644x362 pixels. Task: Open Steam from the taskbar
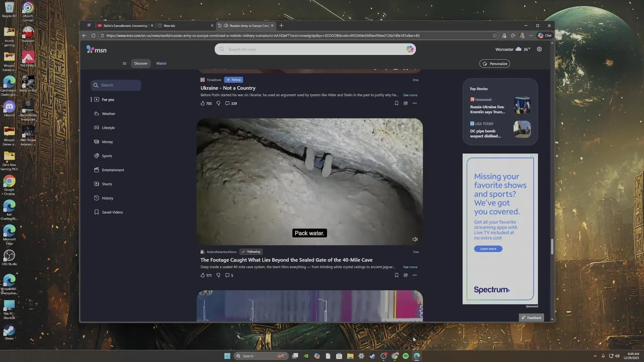click(372, 356)
